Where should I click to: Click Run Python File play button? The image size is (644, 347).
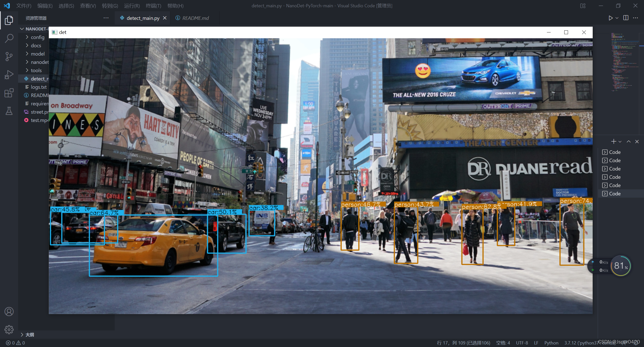[610, 18]
